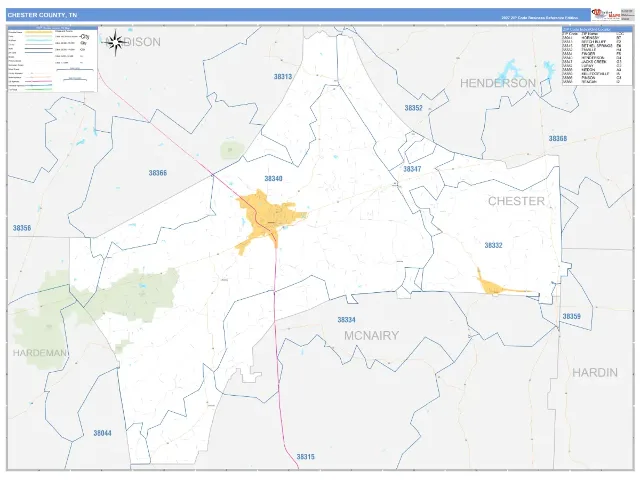Click the blue lake near the HENDERSON label
The width and height of the screenshot is (640, 480).
510,69
